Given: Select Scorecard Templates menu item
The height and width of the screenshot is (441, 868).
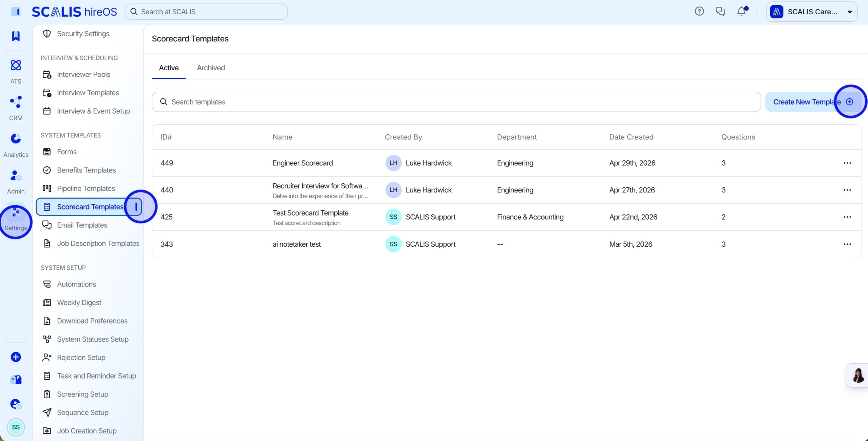Looking at the screenshot, I should pyautogui.click(x=89, y=207).
